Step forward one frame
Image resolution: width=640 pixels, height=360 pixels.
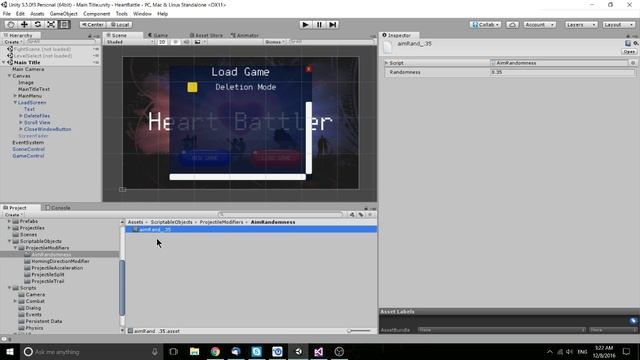[333, 24]
